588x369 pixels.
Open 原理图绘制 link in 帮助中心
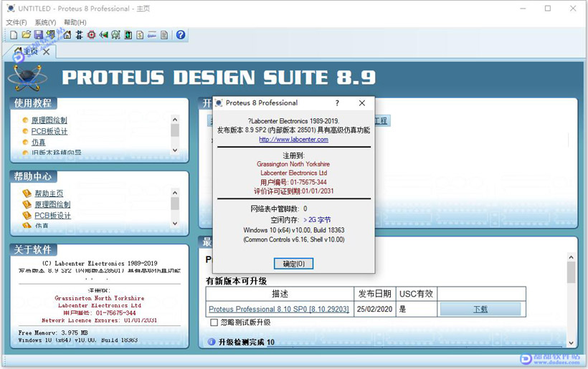click(52, 204)
